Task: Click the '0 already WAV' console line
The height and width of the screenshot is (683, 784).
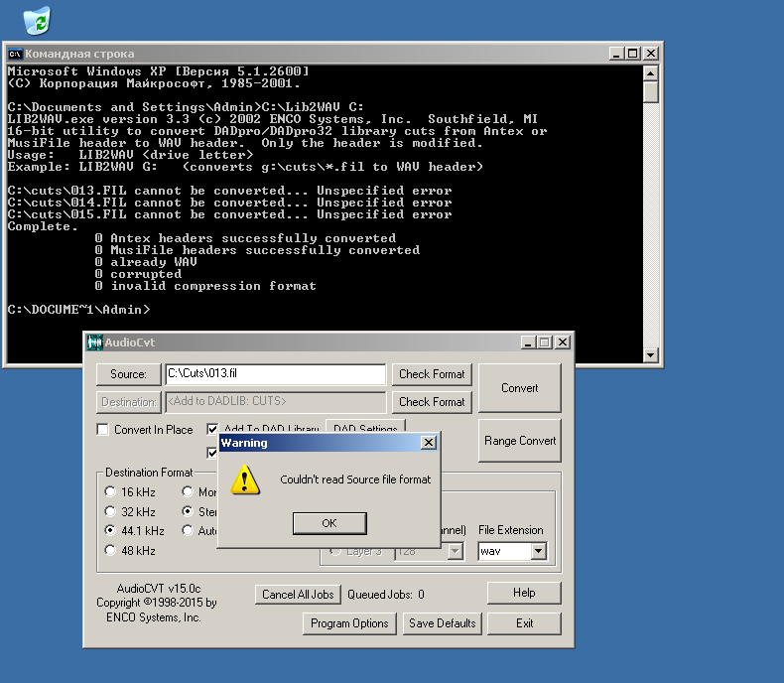Action: (146, 262)
